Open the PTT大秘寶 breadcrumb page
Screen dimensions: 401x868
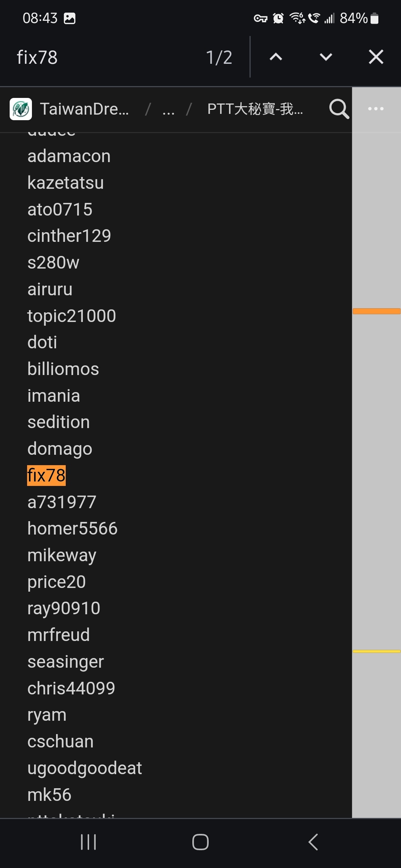pos(255,109)
